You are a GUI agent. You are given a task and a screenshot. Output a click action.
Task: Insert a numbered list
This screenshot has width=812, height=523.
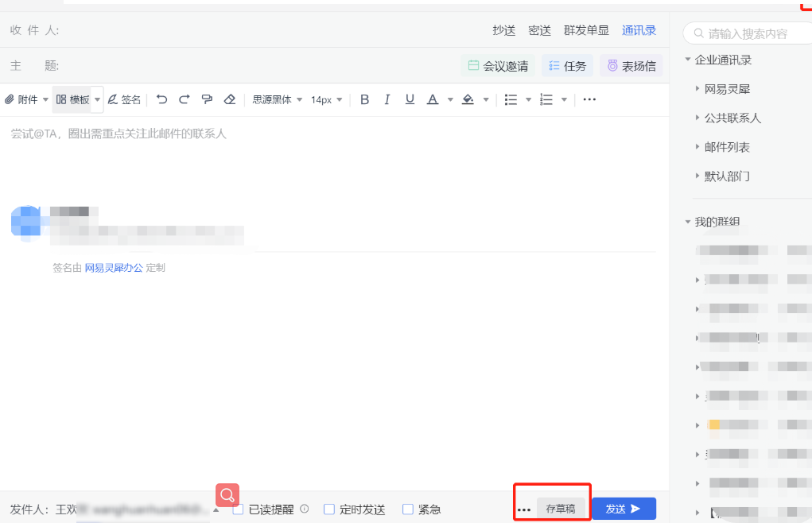pyautogui.click(x=546, y=99)
